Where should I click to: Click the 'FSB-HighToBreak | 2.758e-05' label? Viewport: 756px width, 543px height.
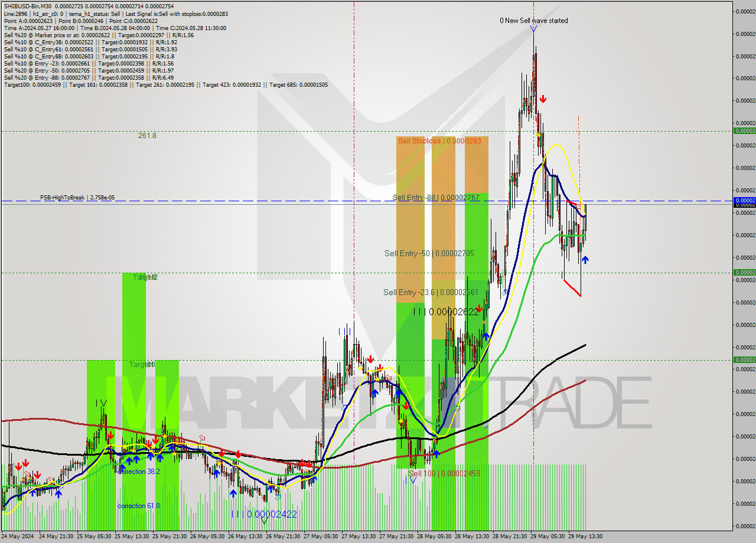tap(77, 197)
